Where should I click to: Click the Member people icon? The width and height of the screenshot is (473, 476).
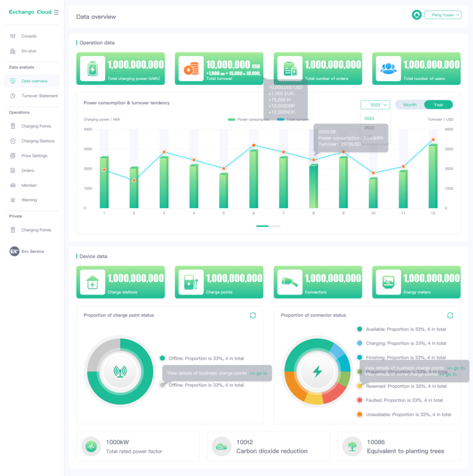(x=13, y=185)
